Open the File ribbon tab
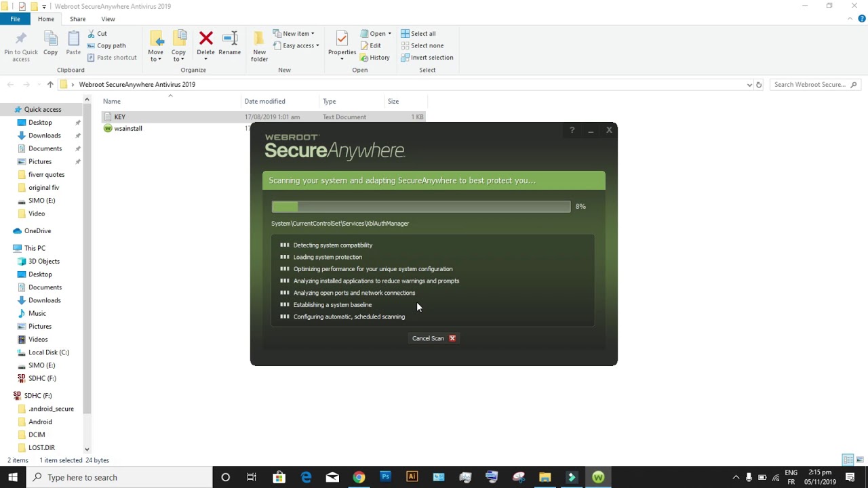This screenshot has width=868, height=488. [15, 19]
